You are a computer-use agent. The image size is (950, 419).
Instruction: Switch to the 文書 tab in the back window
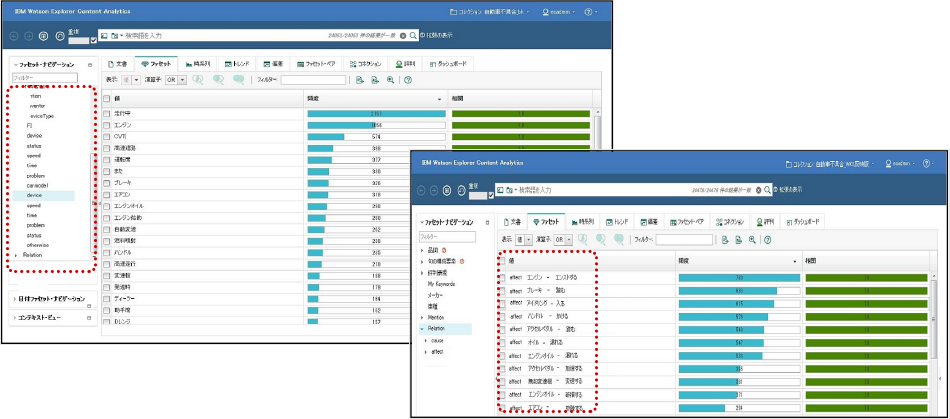(118, 64)
